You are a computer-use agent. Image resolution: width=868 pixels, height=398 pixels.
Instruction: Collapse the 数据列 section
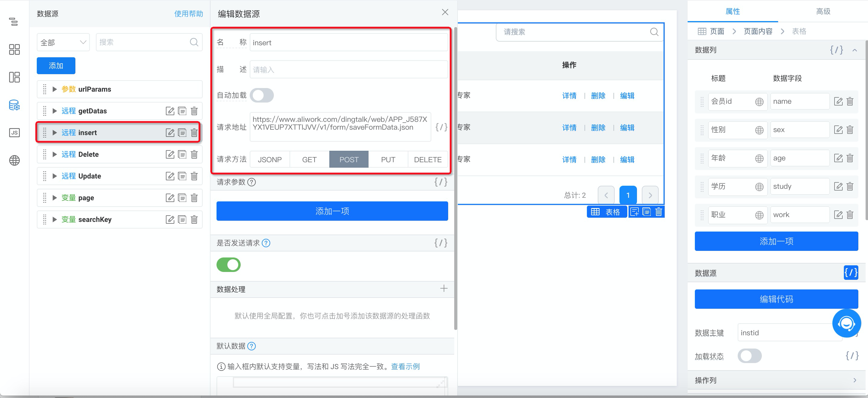[x=854, y=50]
